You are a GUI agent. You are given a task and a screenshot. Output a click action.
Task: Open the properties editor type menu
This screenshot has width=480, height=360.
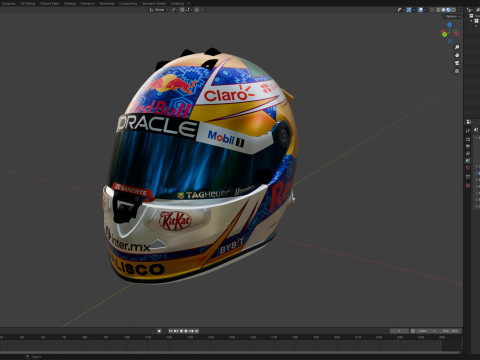(469, 122)
